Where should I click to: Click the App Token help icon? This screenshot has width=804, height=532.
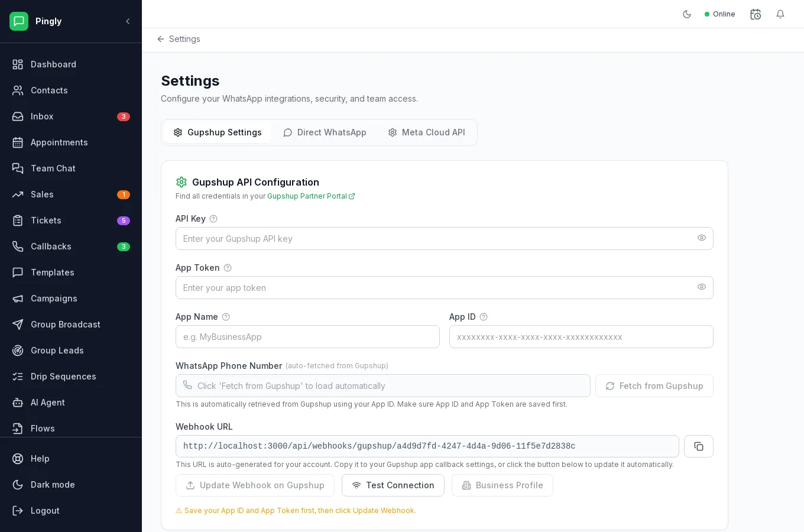228,268
